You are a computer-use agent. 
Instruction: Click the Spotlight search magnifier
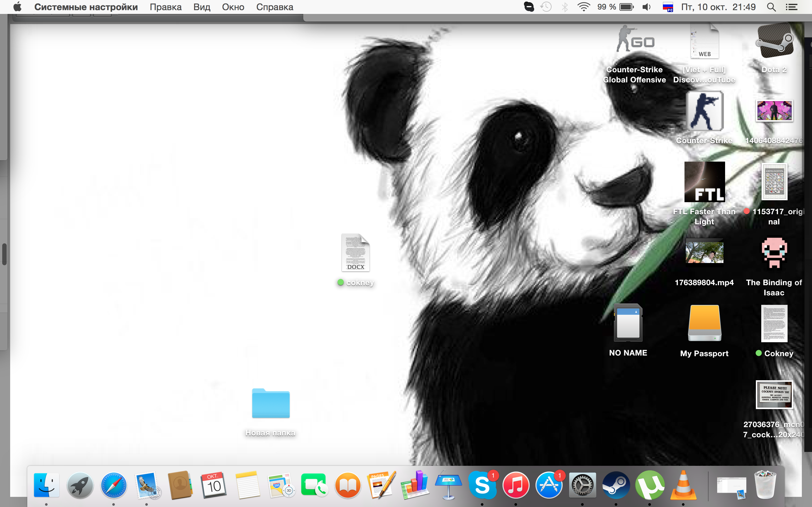pos(771,7)
